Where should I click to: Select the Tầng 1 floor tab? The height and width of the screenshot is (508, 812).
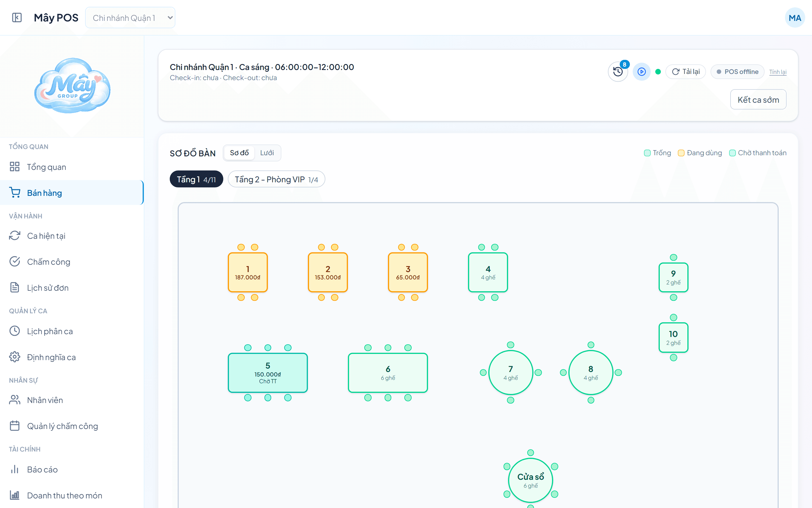[196, 179]
